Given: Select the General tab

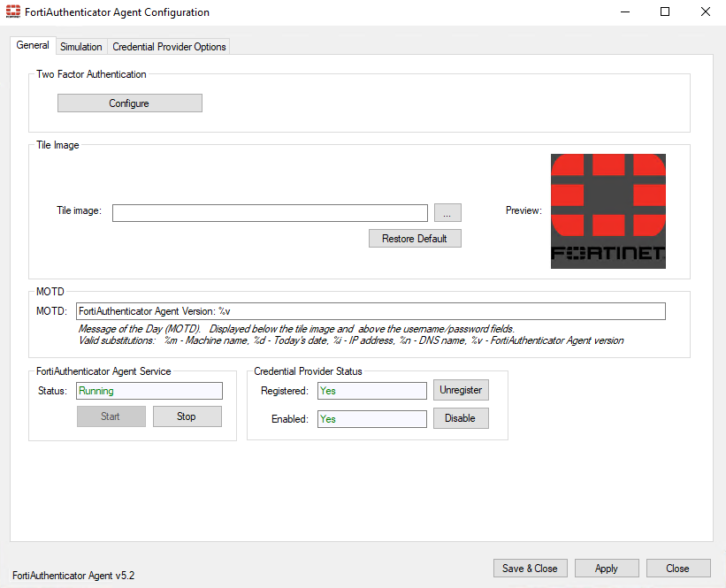Looking at the screenshot, I should coord(33,45).
